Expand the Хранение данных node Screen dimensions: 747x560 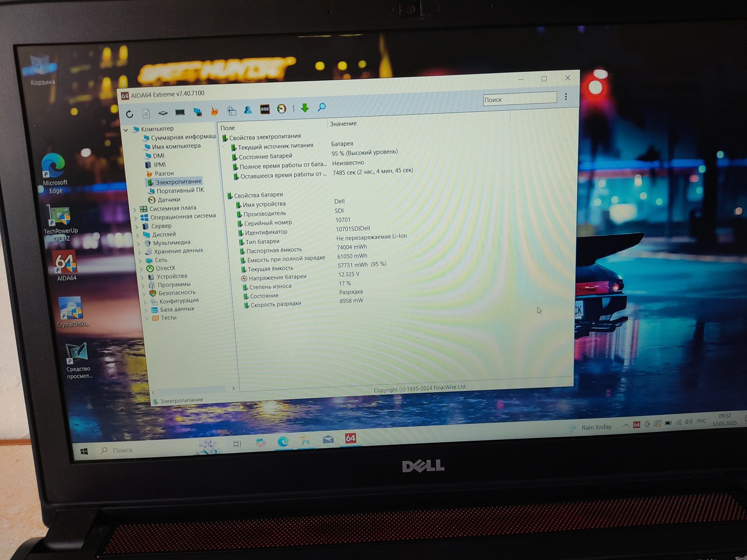click(140, 252)
